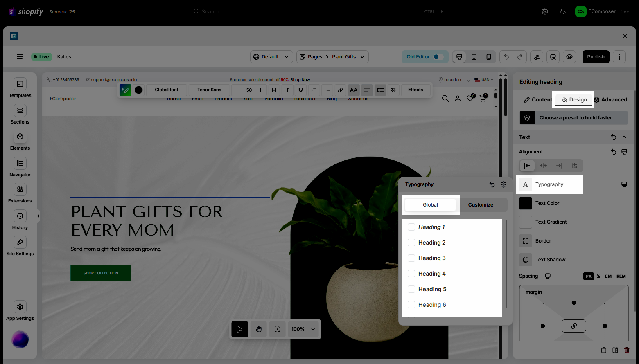Select the hand pan tool

(259, 329)
